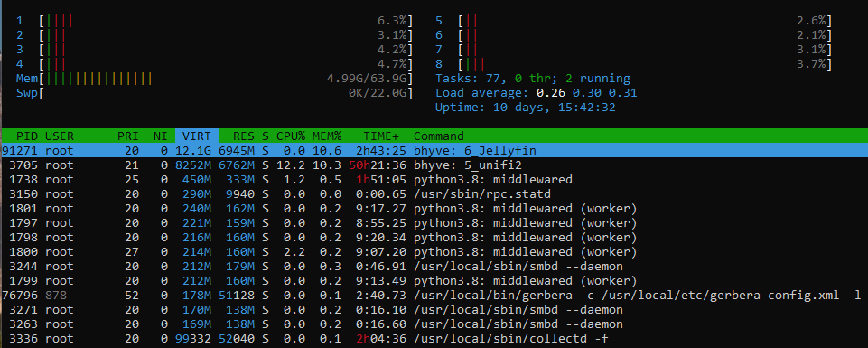Click the Uptime: 10 days line
Screen dimensions: 868x348
coord(526,108)
